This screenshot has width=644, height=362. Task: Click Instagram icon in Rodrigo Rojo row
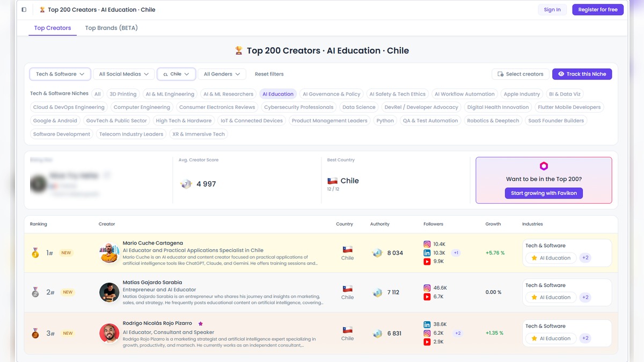click(x=427, y=333)
